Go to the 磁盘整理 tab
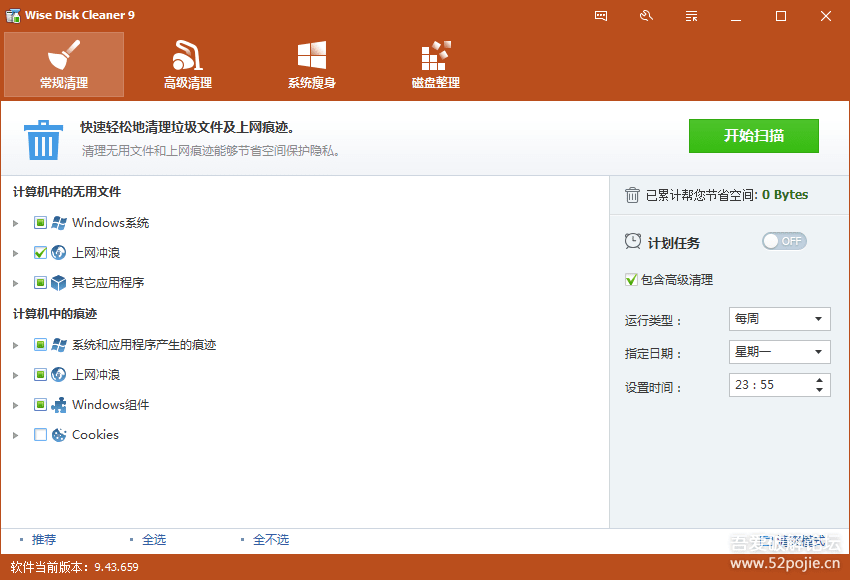The width and height of the screenshot is (850, 580). (x=435, y=65)
